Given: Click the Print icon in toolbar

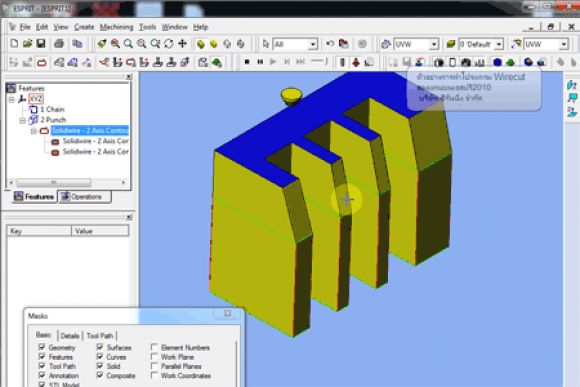Looking at the screenshot, I should click(x=59, y=44).
